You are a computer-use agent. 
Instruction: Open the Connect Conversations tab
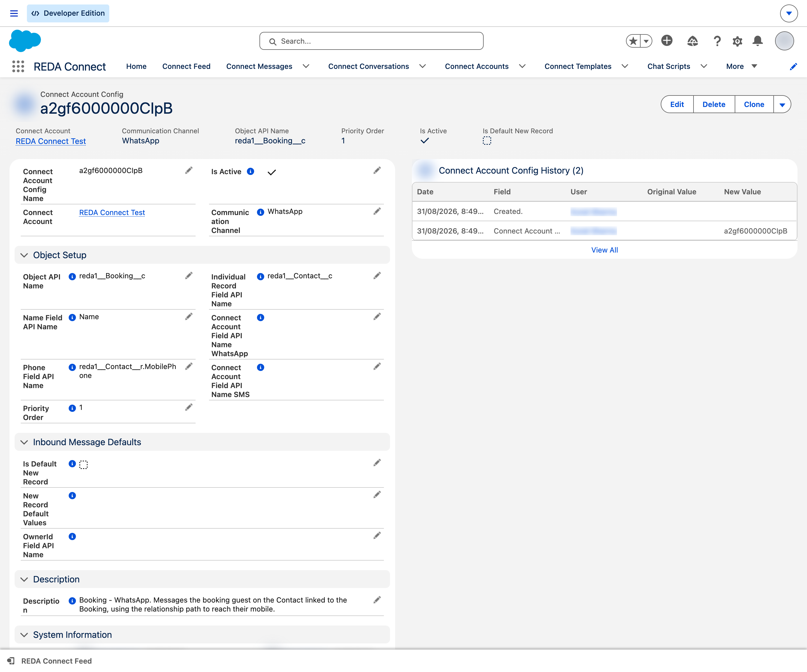(x=368, y=66)
